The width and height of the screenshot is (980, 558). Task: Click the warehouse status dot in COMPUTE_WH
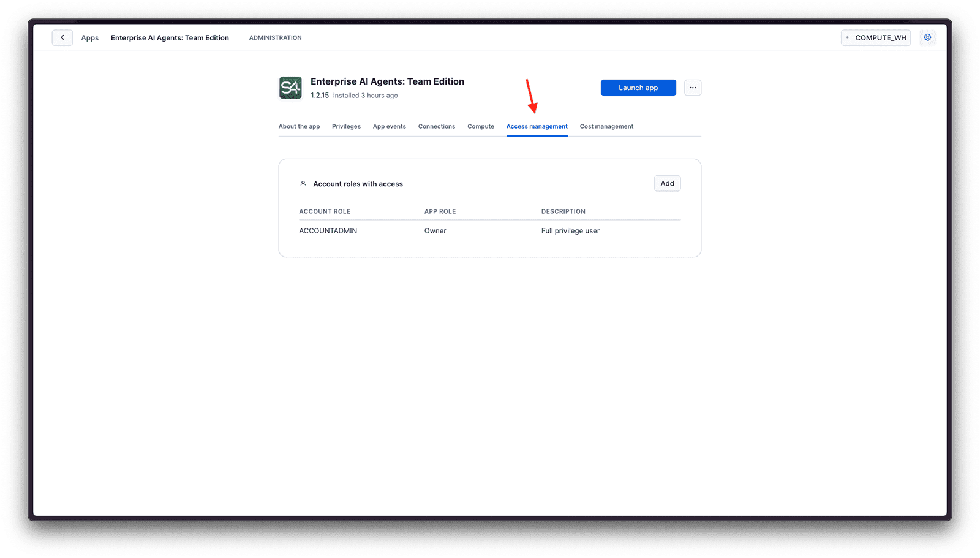[848, 37]
